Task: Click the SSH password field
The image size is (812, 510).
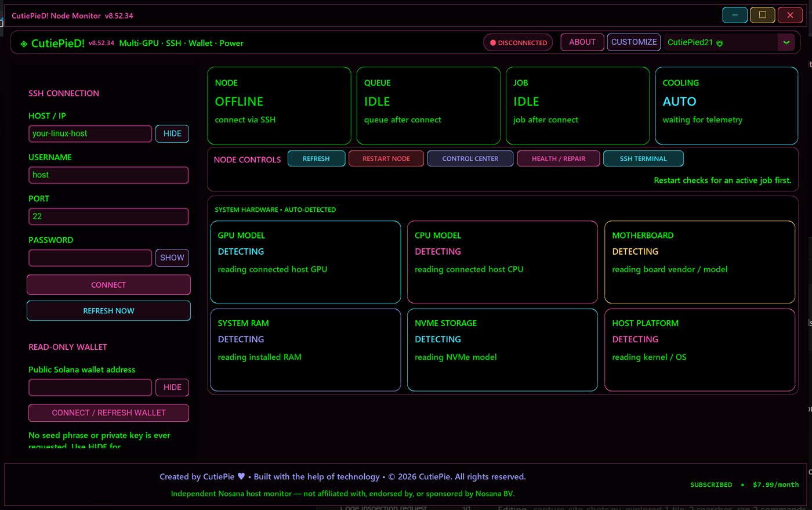Action: pos(90,258)
